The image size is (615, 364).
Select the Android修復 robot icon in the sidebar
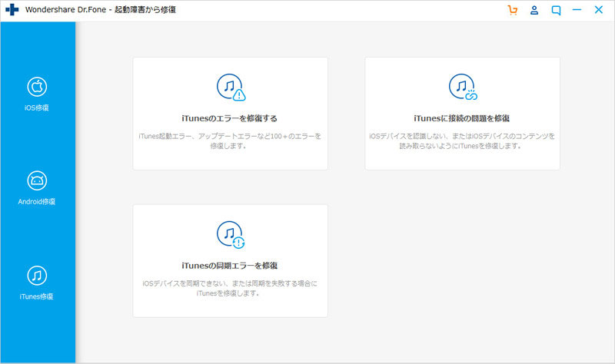tap(37, 180)
